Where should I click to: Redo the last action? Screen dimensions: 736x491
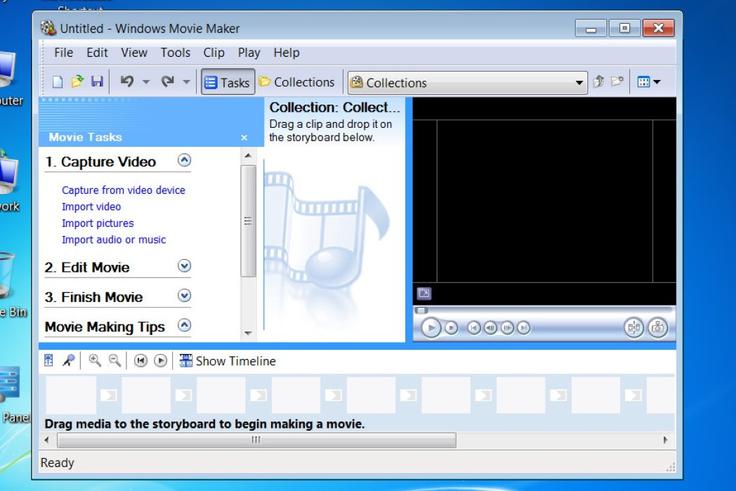[167, 82]
